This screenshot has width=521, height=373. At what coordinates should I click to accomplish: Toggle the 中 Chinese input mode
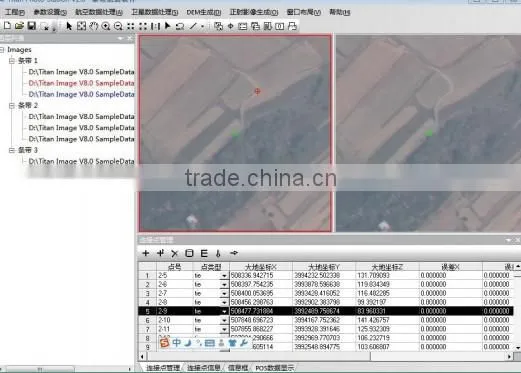click(x=177, y=342)
